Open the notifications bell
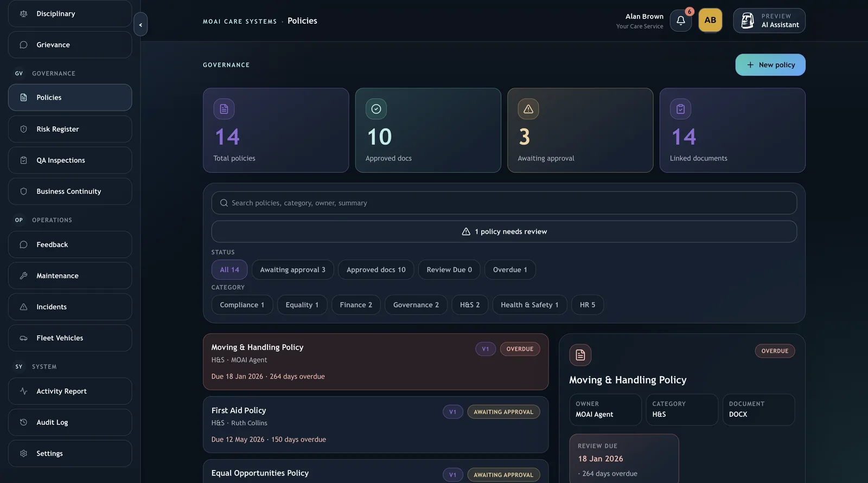This screenshot has width=868, height=483. point(680,21)
